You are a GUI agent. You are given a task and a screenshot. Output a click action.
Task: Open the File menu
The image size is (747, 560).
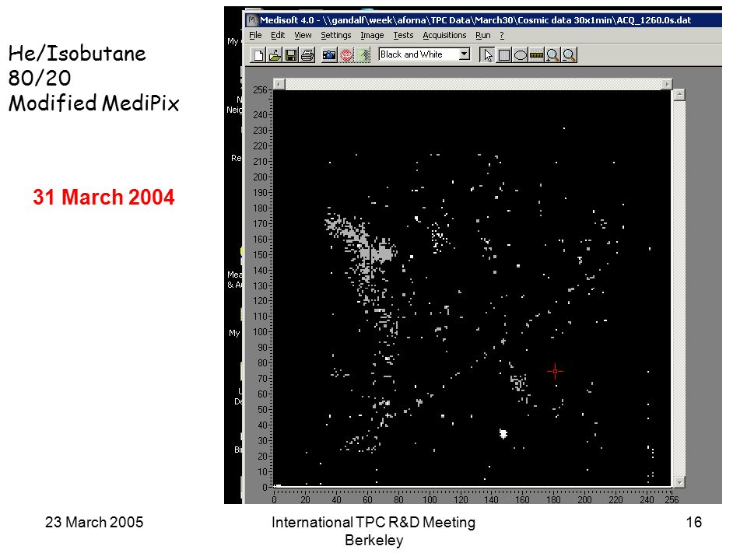255,35
